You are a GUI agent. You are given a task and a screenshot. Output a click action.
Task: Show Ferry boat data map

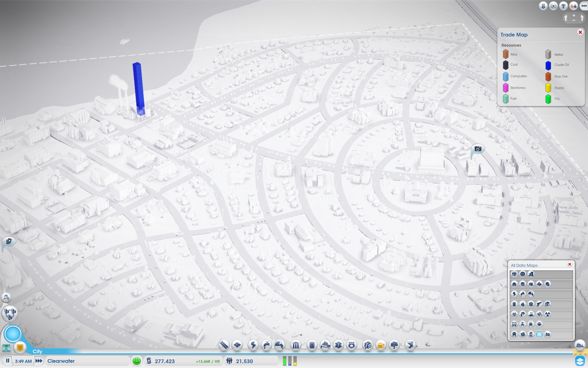[539, 324]
